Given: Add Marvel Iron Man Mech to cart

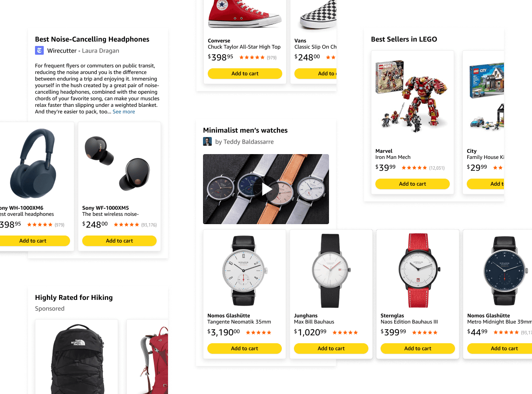Looking at the screenshot, I should [x=413, y=184].
